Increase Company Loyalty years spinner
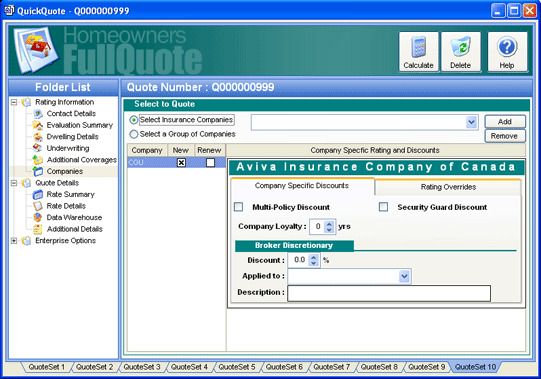Screen dimensions: 541x379 (329, 223)
